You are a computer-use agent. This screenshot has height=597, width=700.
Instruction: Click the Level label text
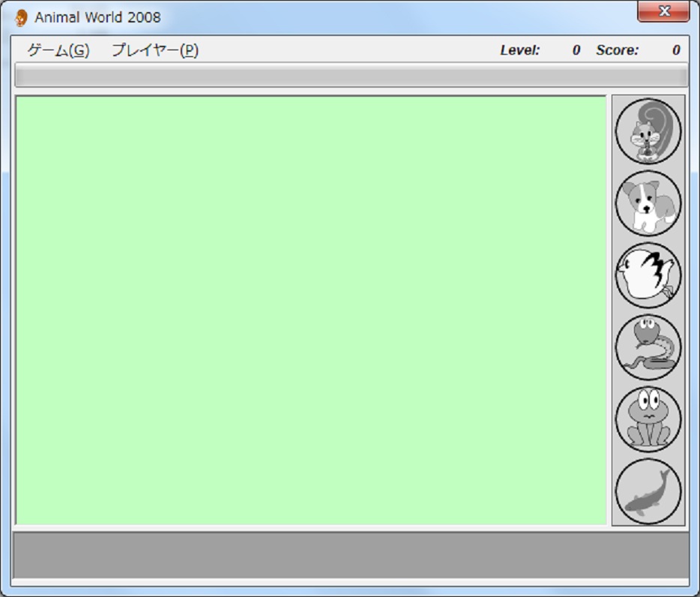pos(519,50)
